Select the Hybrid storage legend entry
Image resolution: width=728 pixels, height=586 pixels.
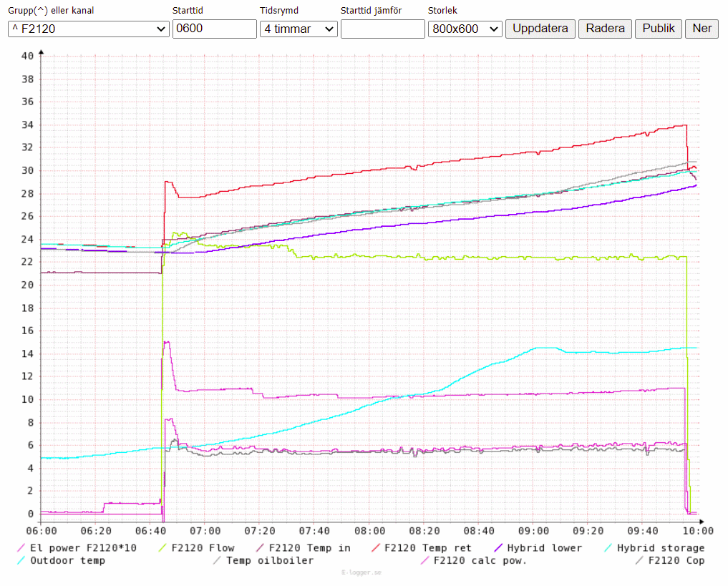pyautogui.click(x=660, y=548)
